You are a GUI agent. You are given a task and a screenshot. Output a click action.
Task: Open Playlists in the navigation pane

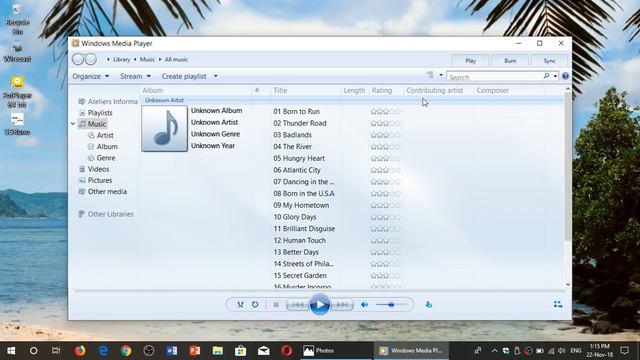click(x=100, y=113)
